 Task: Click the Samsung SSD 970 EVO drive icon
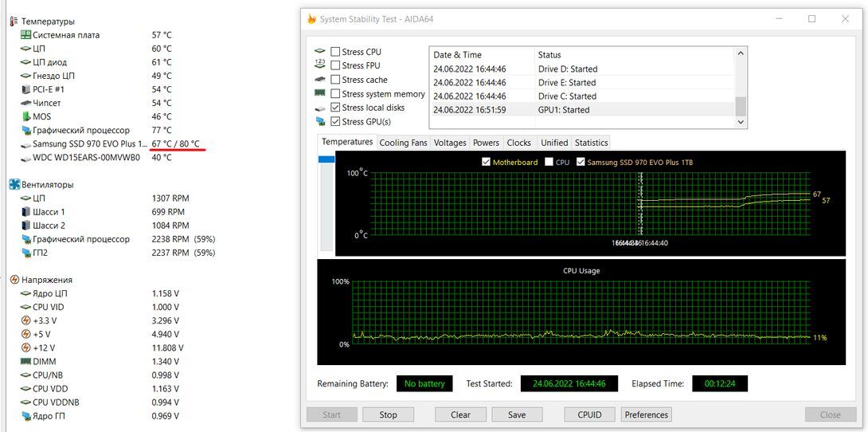point(25,144)
